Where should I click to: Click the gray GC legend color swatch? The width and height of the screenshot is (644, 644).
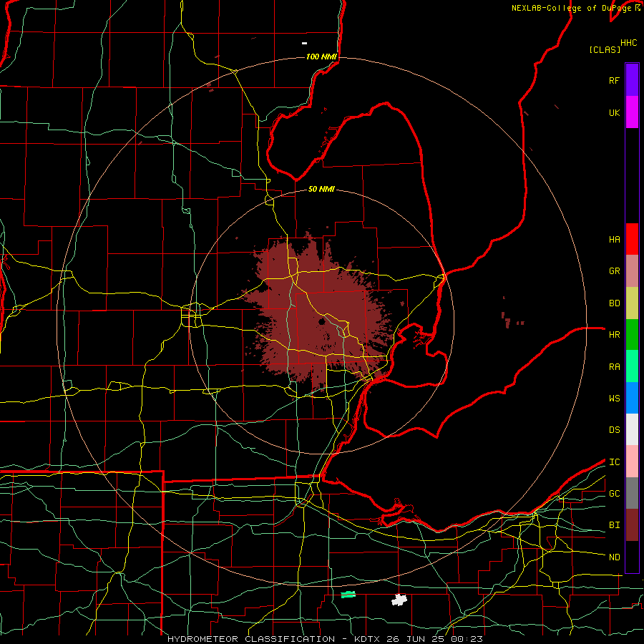pyautogui.click(x=632, y=493)
